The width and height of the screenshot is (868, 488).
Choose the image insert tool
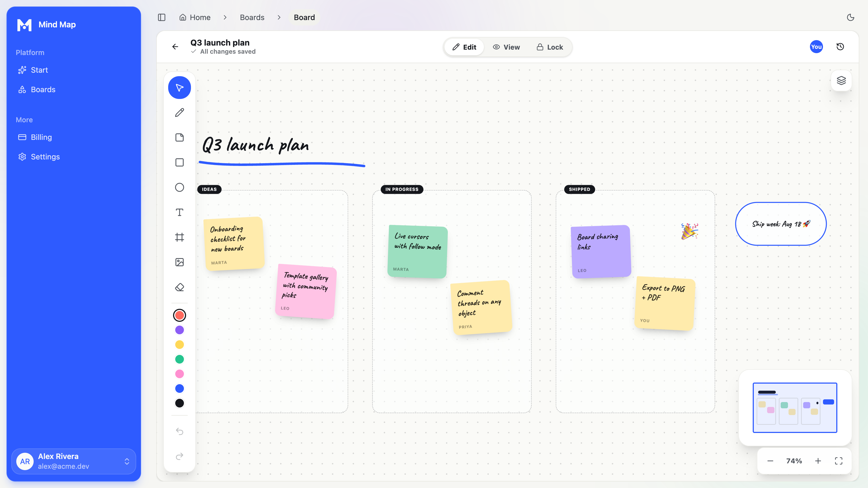coord(180,262)
